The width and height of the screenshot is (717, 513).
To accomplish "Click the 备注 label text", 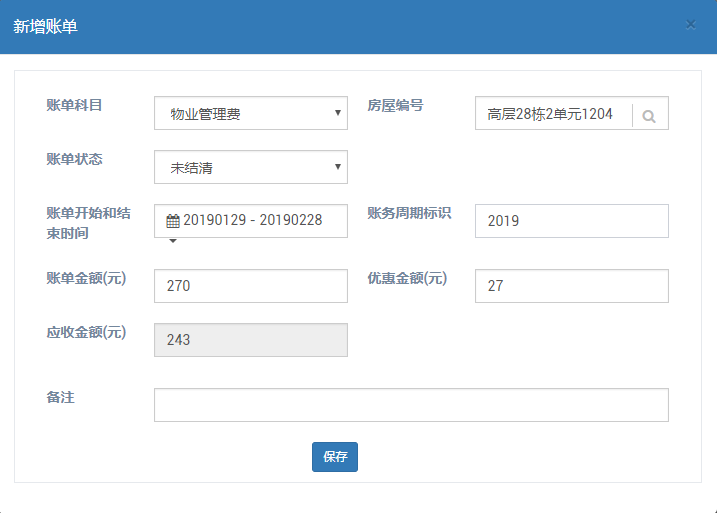I will pyautogui.click(x=60, y=397).
